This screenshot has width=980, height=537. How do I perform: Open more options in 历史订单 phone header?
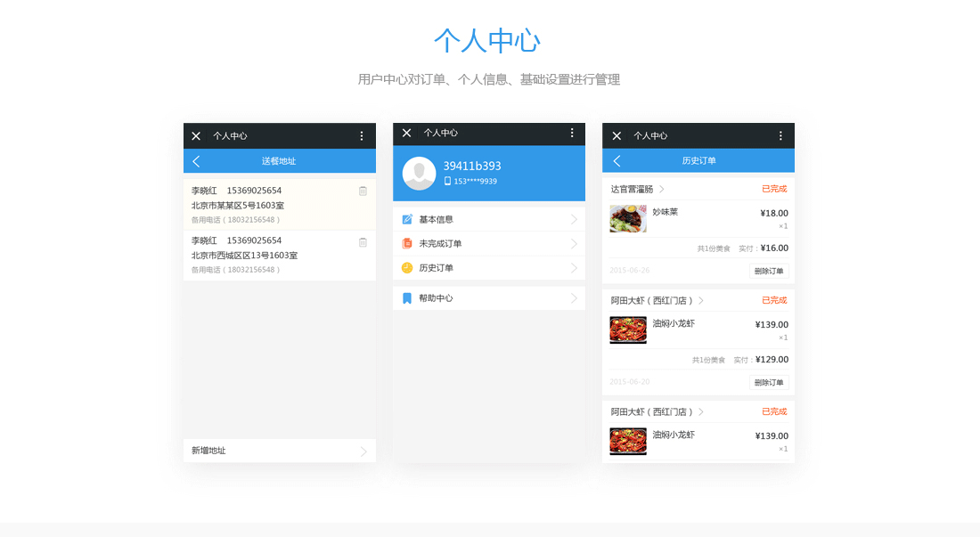point(780,136)
